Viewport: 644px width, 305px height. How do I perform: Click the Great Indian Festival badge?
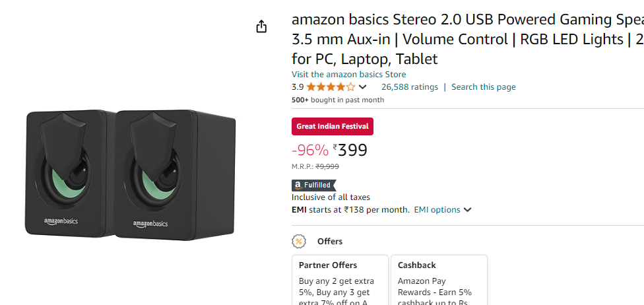point(333,126)
